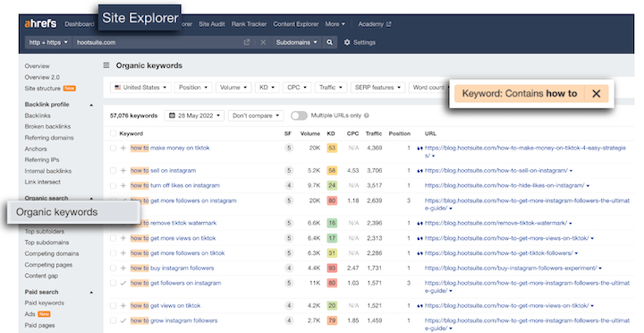Open the Don't compare dropdown

point(256,116)
